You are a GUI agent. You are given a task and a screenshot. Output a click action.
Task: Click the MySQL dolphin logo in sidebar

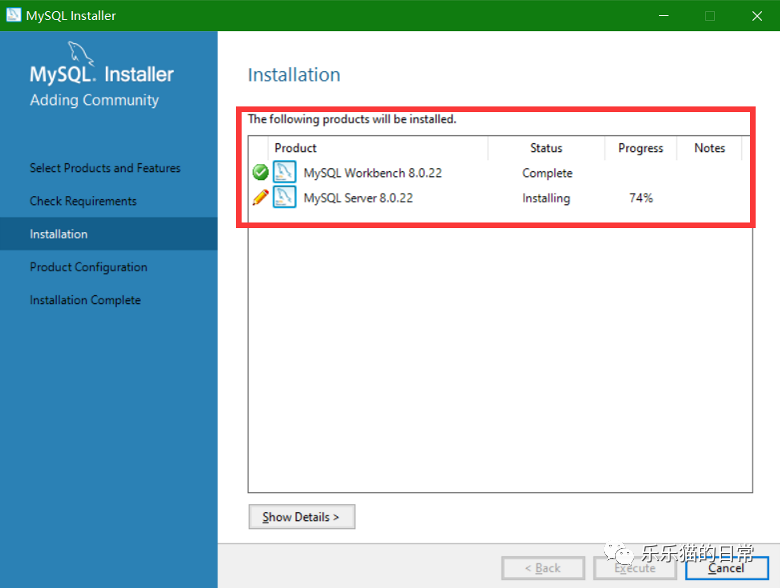[x=81, y=53]
